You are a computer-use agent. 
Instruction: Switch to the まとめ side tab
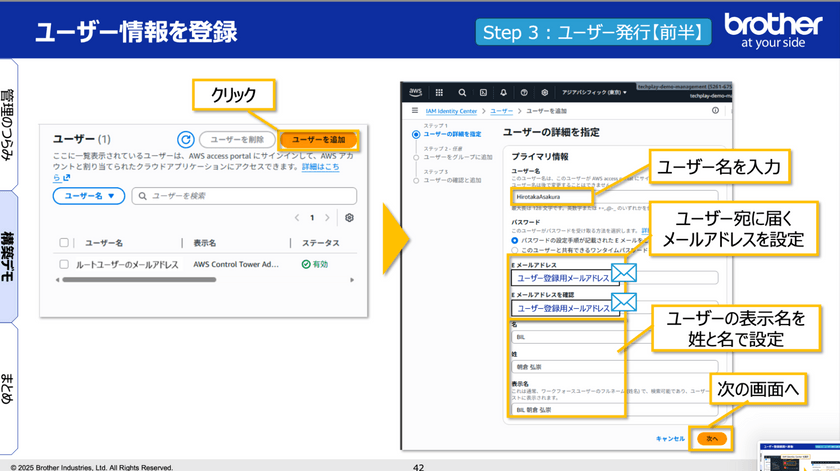point(7,385)
